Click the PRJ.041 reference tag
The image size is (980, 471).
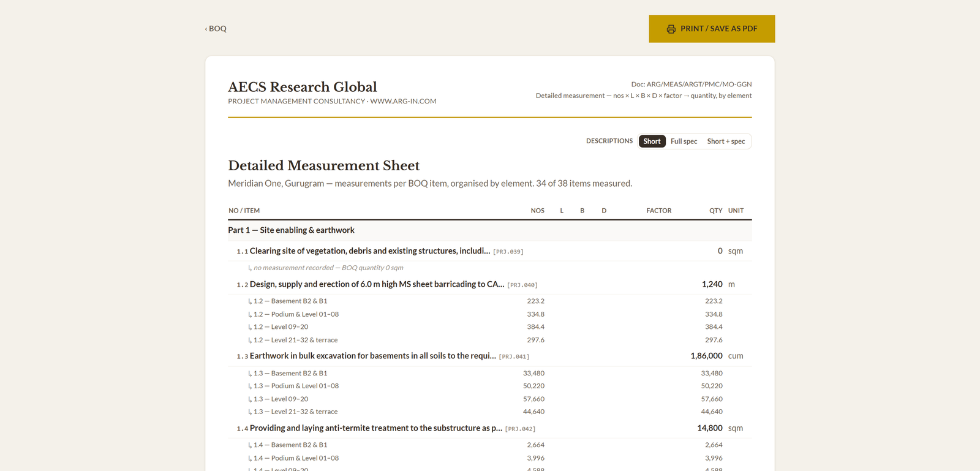coord(514,356)
